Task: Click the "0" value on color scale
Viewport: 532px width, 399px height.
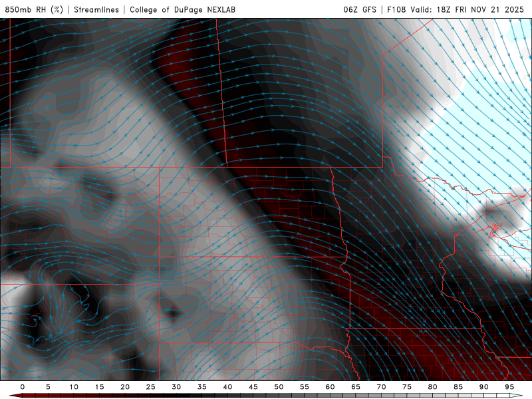Action: (x=23, y=387)
